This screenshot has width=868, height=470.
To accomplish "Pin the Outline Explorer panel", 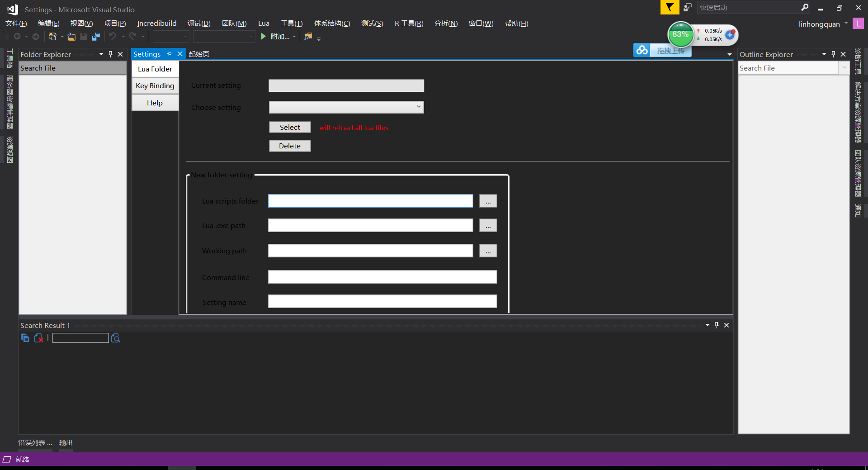I will tap(833, 54).
